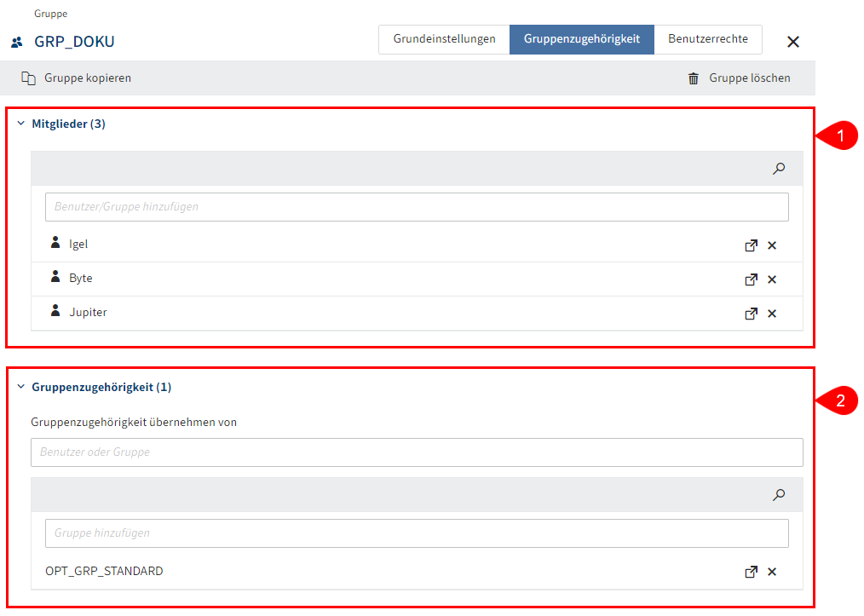The height and width of the screenshot is (616, 864).
Task: Remove Jupiter from the members list
Action: (772, 314)
